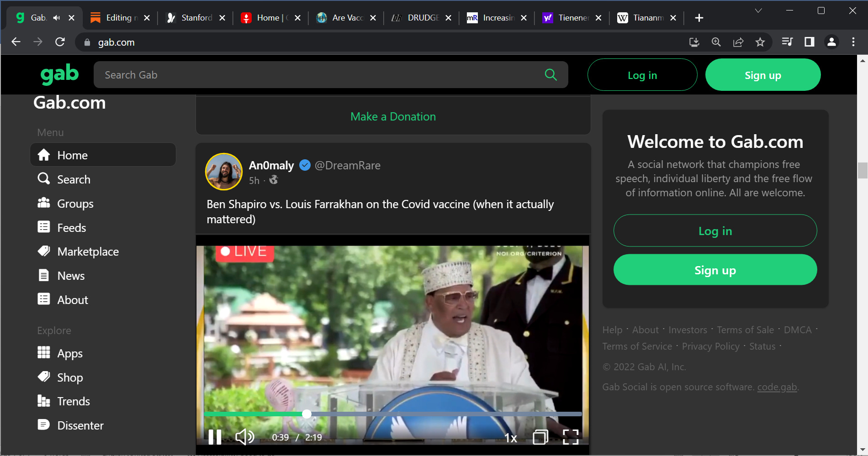Click the 5h post timestamp

[x=254, y=181]
